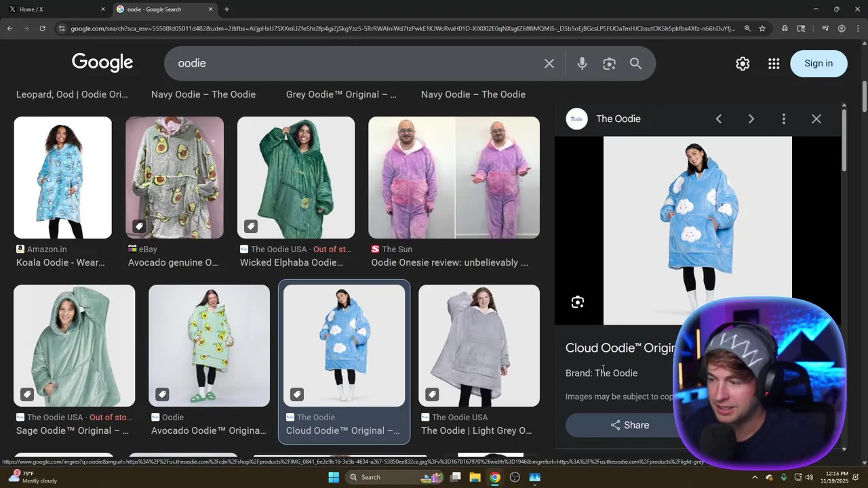Reload the page with the refresh icon
Screen dimensions: 868x488
point(42,28)
